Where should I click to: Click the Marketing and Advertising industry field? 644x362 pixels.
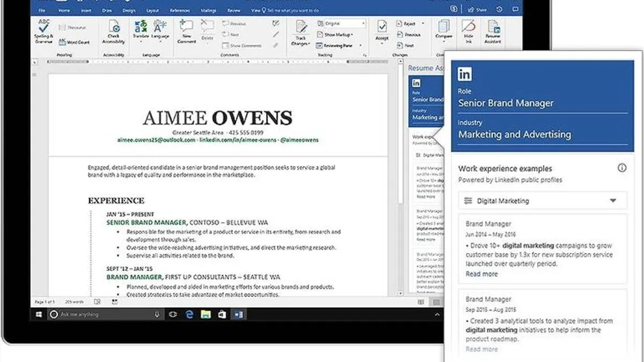543,135
